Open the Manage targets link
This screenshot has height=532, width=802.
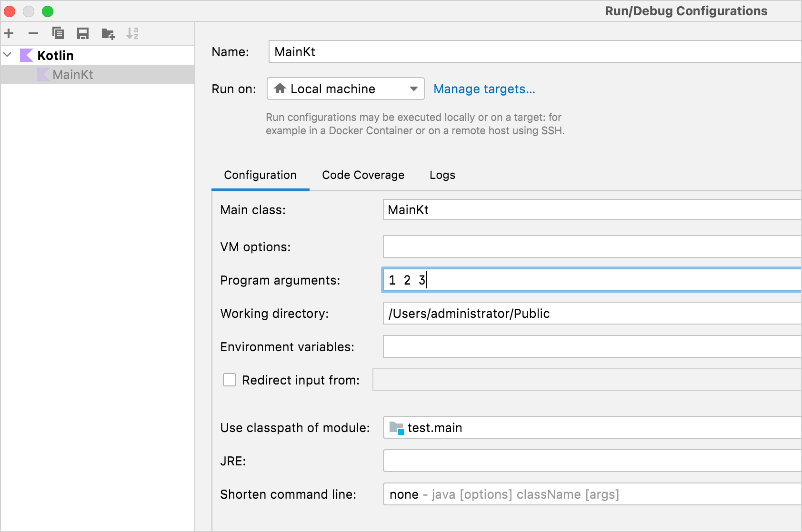coord(484,89)
